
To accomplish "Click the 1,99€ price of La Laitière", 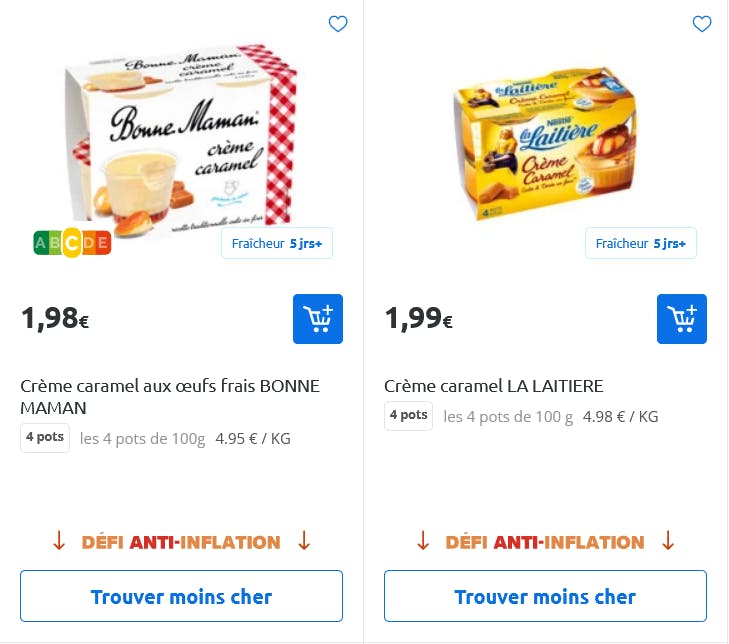I will pyautogui.click(x=419, y=319).
